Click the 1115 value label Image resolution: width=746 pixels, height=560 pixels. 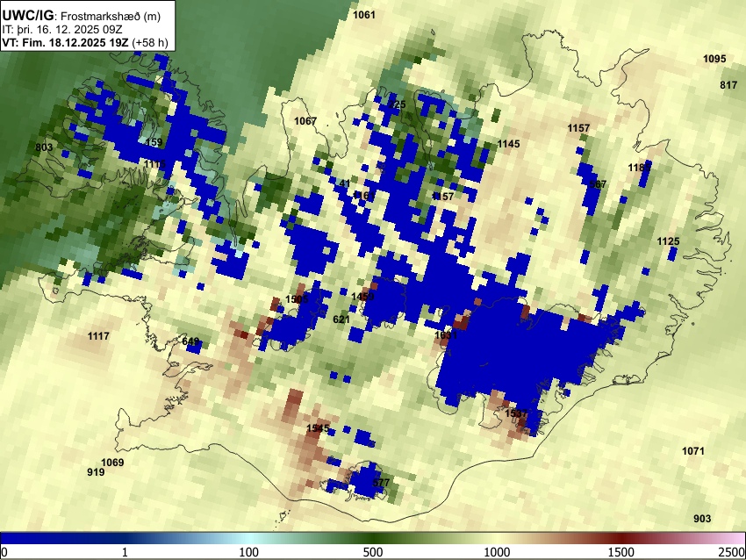tap(155, 164)
